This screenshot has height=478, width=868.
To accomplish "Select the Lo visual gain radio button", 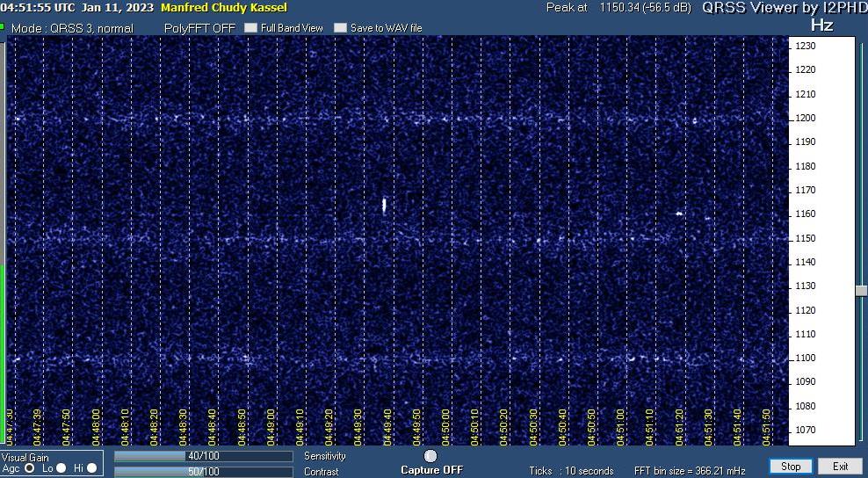I will pos(61,468).
